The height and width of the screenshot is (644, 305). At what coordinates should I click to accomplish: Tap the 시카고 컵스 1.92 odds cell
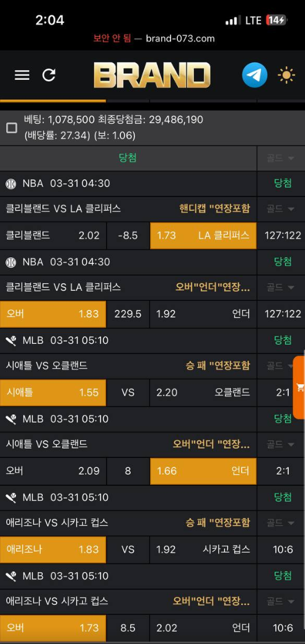(x=203, y=550)
